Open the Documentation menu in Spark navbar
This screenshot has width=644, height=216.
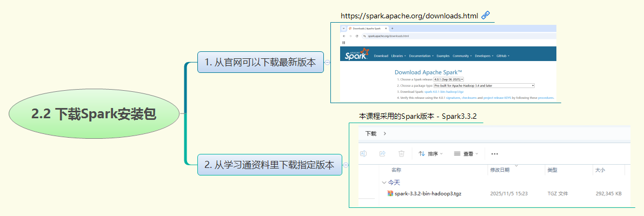click(x=421, y=56)
